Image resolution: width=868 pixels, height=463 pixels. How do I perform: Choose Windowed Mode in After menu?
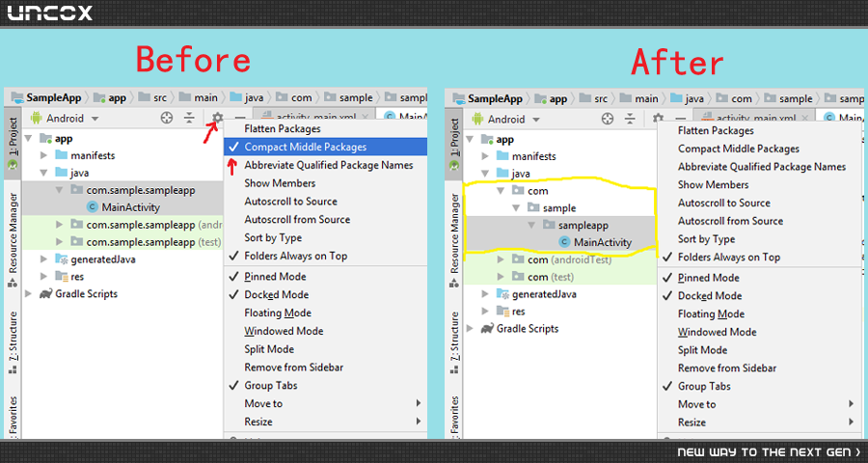760,332
